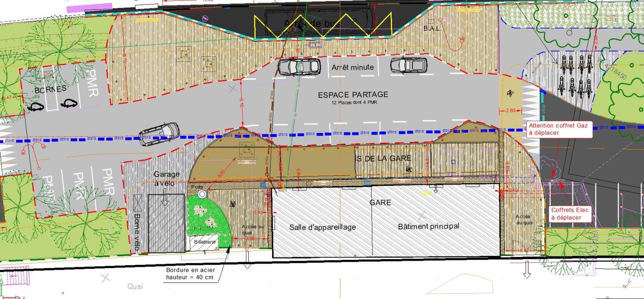The width and height of the screenshot is (644, 299).
Task: Click the left car parked at Arrêt minute
Action: [x=299, y=67]
